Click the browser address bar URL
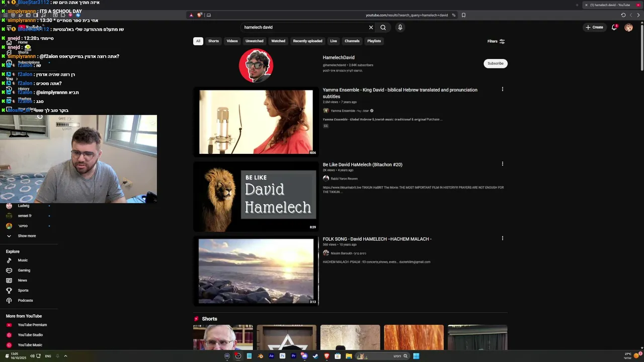Image resolution: width=644 pixels, height=362 pixels. tap(407, 15)
